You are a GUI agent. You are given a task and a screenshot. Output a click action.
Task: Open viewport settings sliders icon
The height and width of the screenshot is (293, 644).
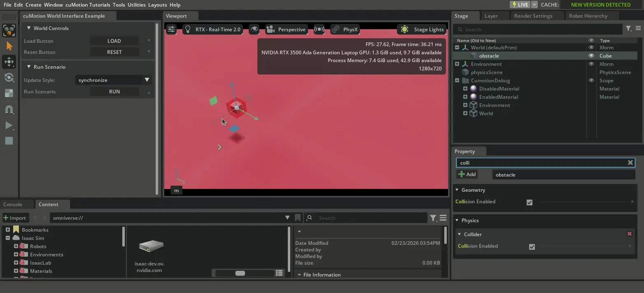click(171, 29)
